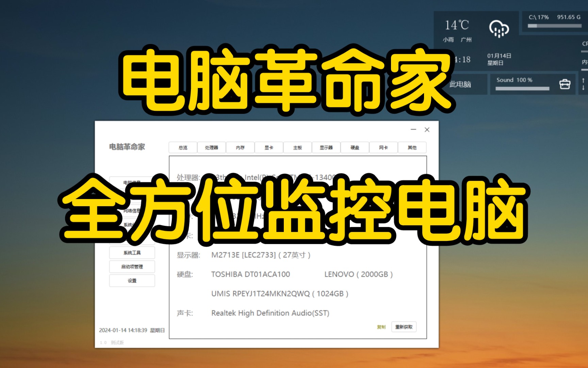The image size is (588, 368).
Task: Open the 硬盘 tab
Action: (x=355, y=148)
